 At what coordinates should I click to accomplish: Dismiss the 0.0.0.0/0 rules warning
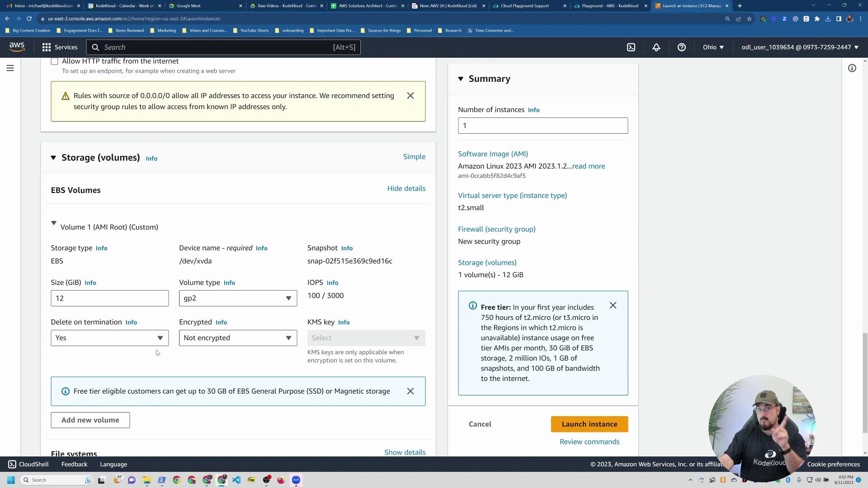pos(410,96)
